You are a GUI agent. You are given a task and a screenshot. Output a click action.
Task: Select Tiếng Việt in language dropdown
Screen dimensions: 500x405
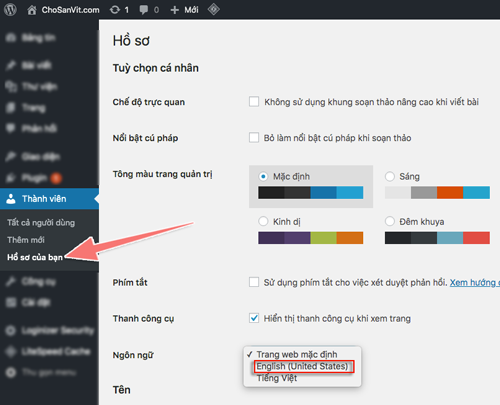[277, 378]
